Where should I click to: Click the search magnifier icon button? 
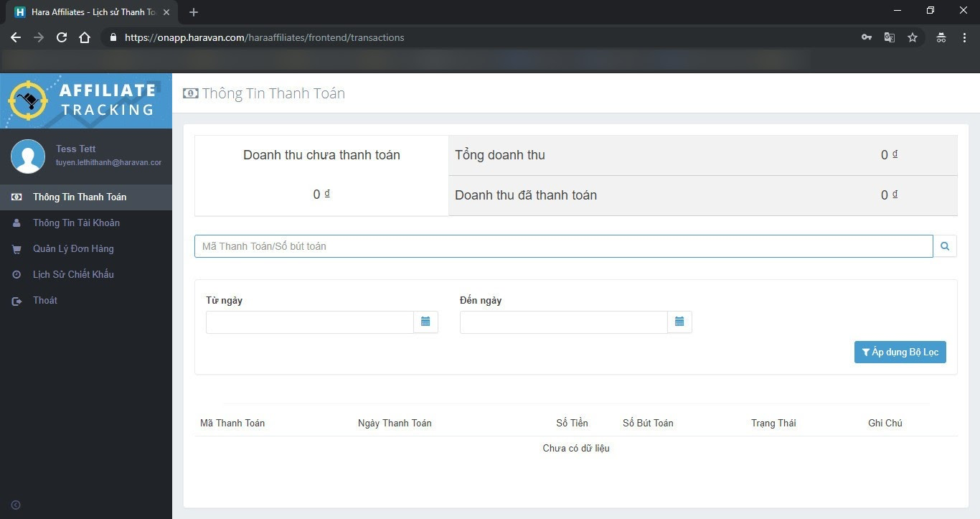(945, 246)
